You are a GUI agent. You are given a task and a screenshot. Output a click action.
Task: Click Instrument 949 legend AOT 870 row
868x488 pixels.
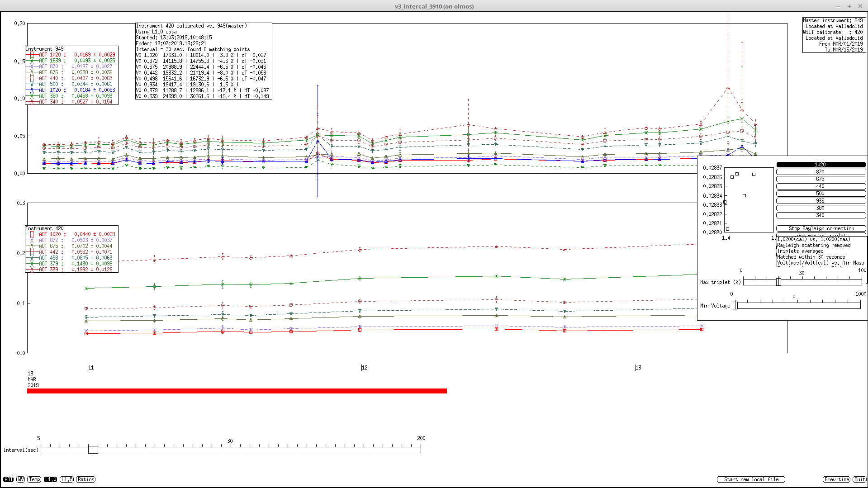[71, 66]
